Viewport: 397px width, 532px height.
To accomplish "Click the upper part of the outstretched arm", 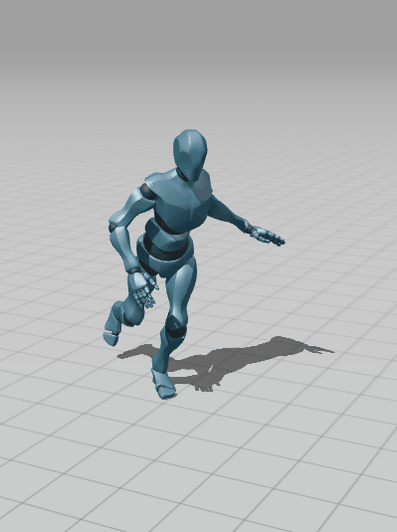I will tap(228, 212).
